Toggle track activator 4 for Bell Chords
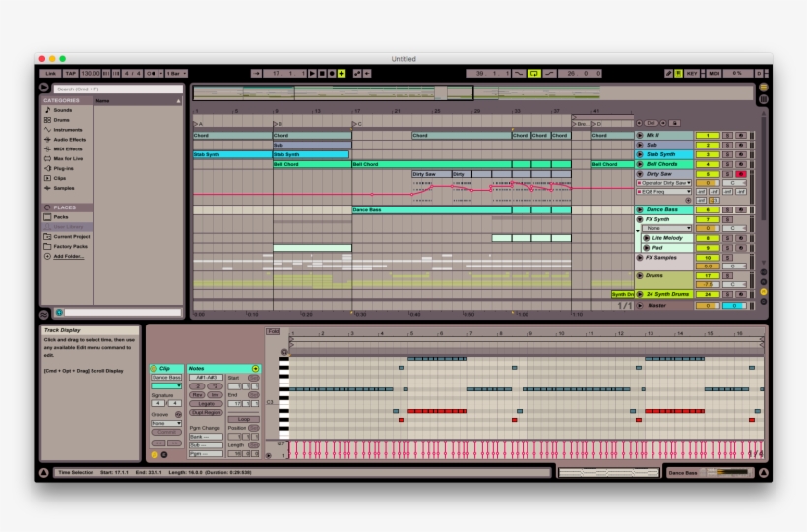Viewport: 807px width, 532px height. [x=708, y=164]
